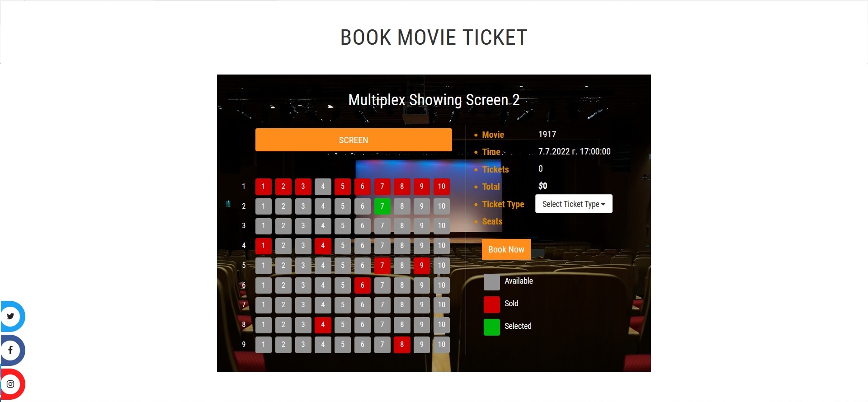This screenshot has width=868, height=402.
Task: Click the gray Available legend swatch
Action: pos(492,282)
